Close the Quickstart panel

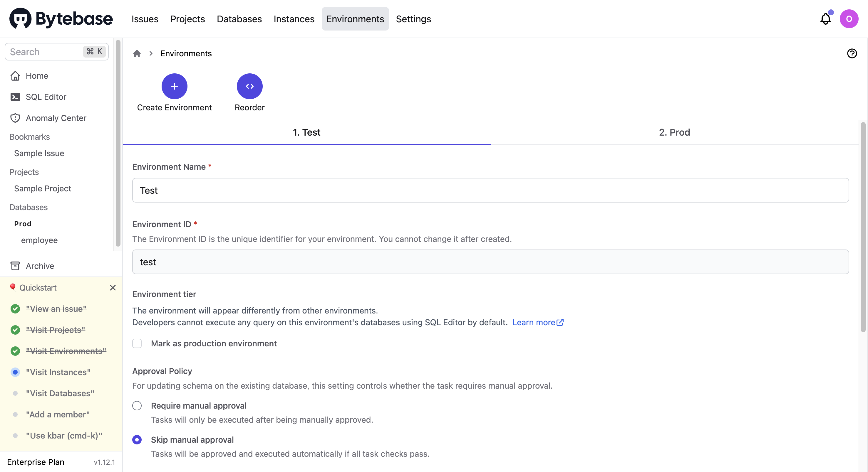(x=113, y=287)
